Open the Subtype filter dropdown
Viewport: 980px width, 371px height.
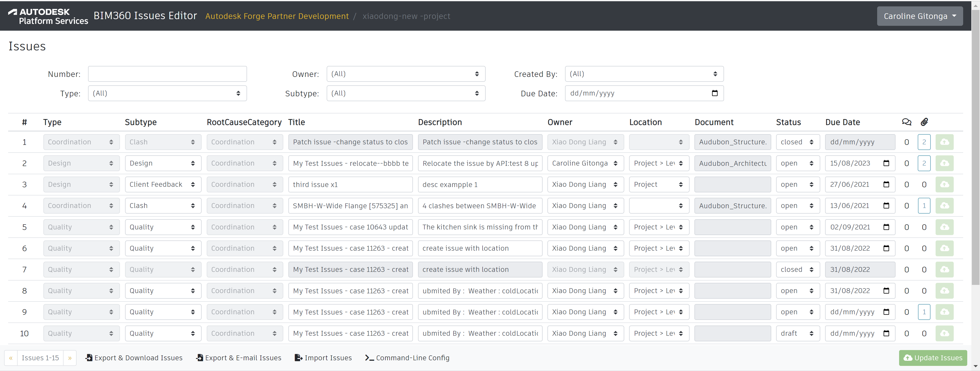click(x=406, y=93)
